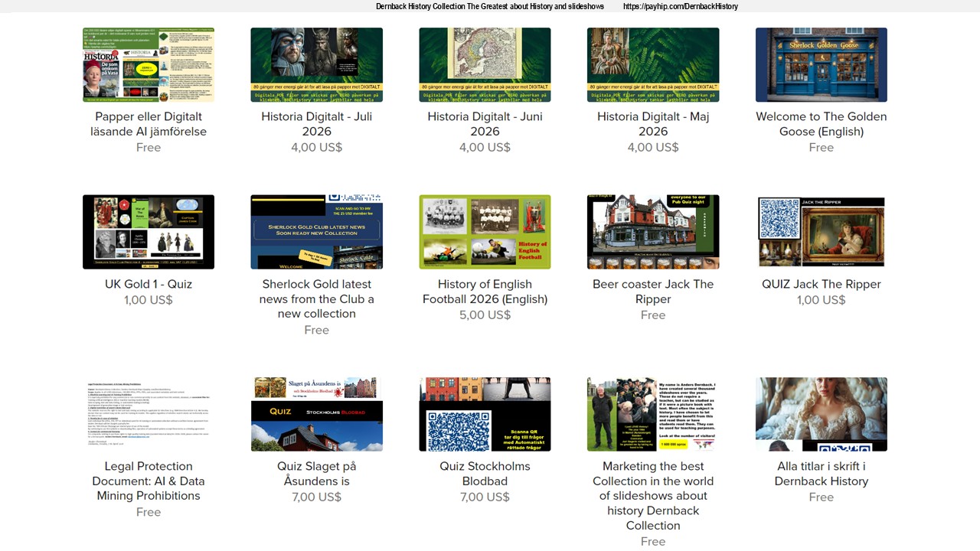Open the Quiz Stockholms Blodbad thumbnail
Image resolution: width=980 pixels, height=551 pixels.
(485, 414)
